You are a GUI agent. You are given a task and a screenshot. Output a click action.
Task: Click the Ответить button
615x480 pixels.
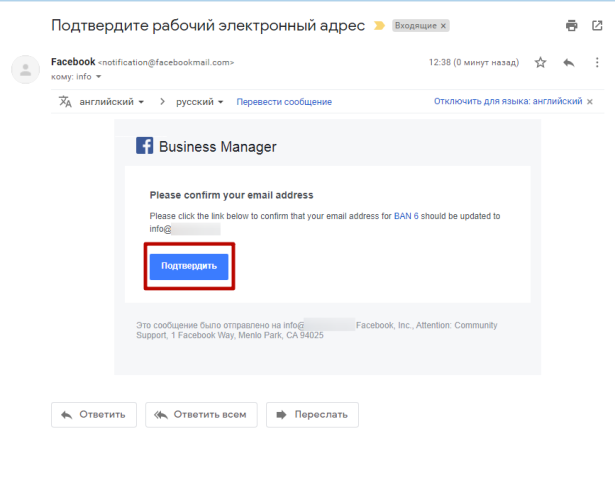coord(94,415)
